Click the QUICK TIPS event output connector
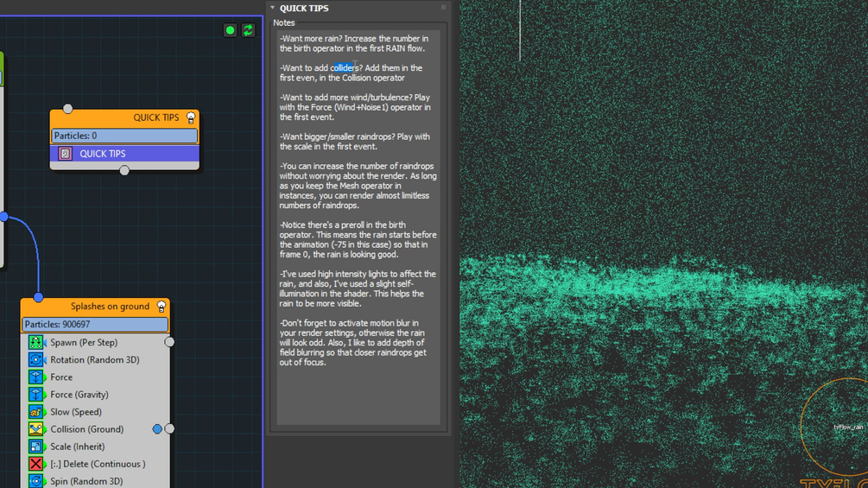Screen dimensions: 868x488 coord(124,170)
